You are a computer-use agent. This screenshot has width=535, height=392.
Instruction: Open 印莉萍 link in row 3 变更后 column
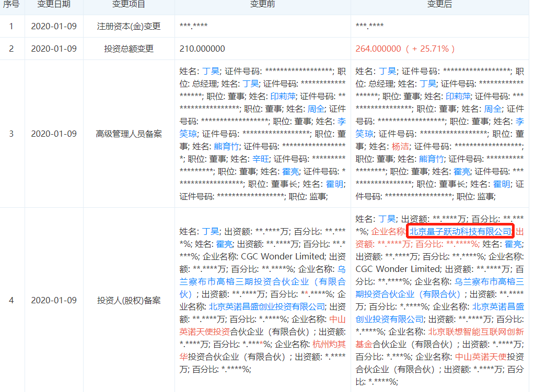pos(458,97)
